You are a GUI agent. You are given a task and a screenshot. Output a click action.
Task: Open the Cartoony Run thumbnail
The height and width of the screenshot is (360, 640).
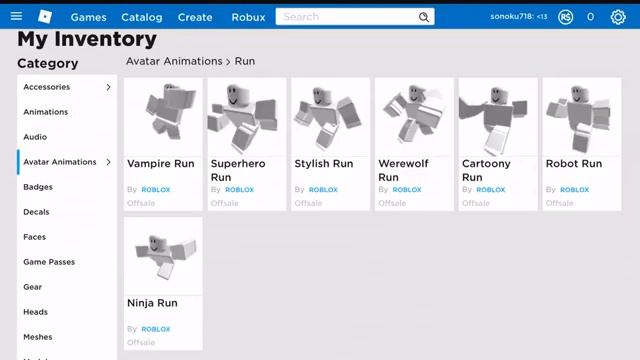click(x=498, y=117)
